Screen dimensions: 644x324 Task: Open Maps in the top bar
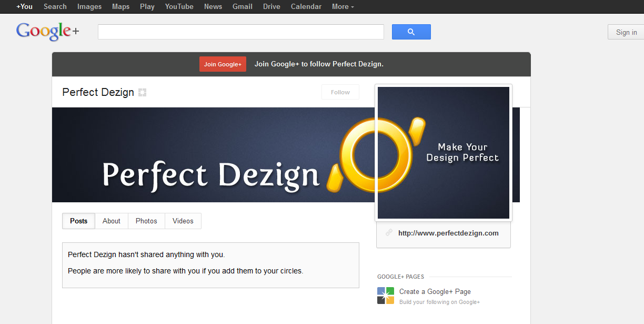tap(120, 6)
